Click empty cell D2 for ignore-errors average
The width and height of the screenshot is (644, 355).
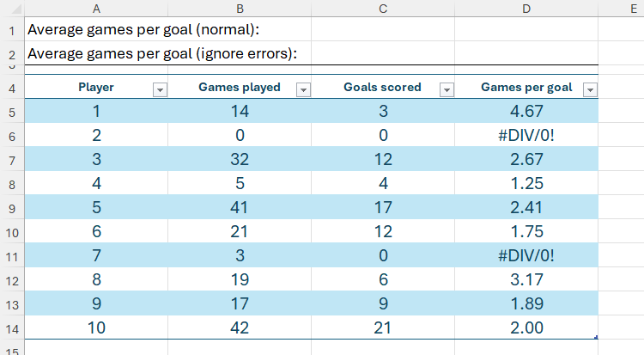[526, 53]
